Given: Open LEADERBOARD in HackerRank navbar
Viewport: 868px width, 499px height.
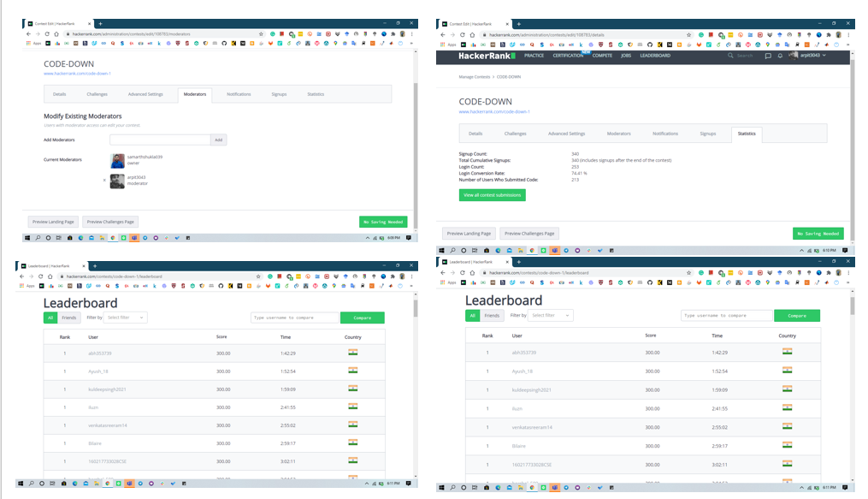Looking at the screenshot, I should [x=655, y=56].
